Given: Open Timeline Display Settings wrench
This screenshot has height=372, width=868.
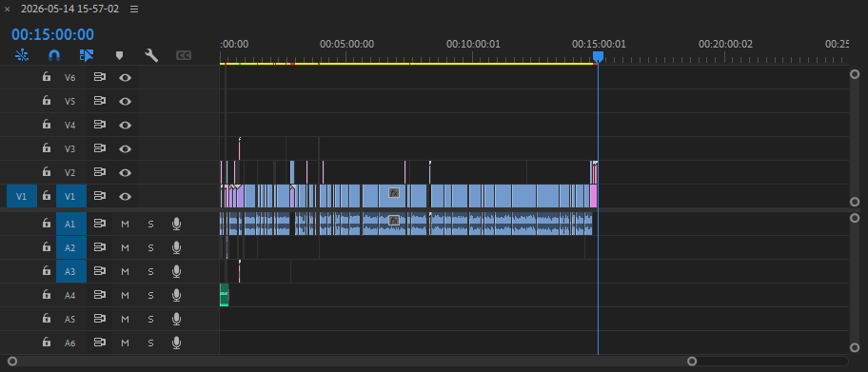Looking at the screenshot, I should [151, 55].
